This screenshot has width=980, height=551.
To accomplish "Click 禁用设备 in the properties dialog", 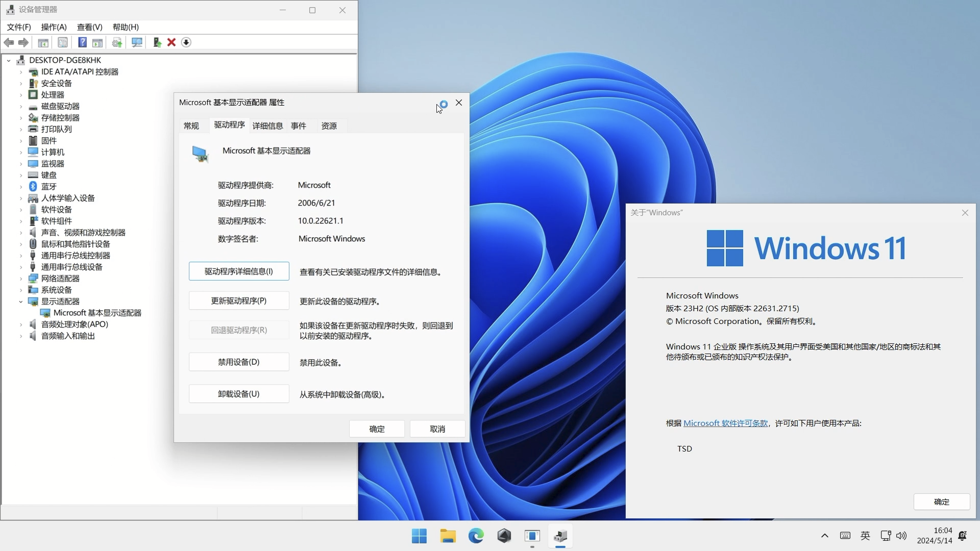I will pos(238,362).
